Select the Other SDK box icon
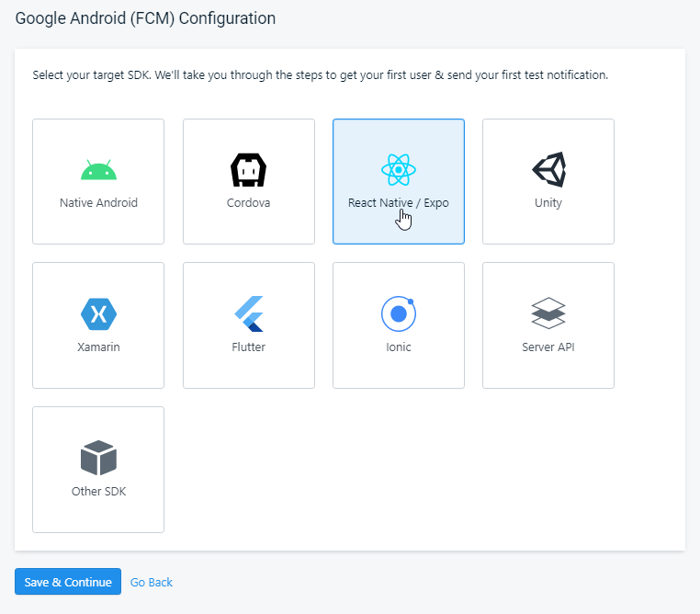 point(98,458)
